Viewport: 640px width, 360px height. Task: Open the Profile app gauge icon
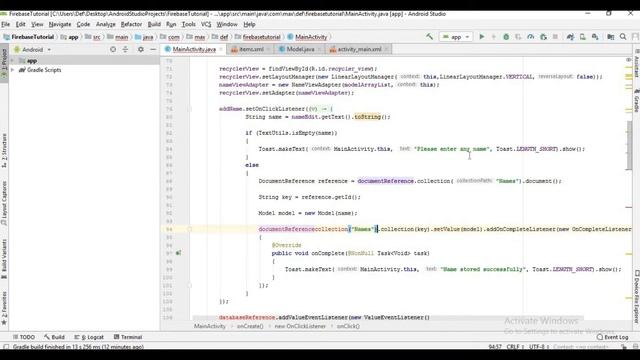531,37
